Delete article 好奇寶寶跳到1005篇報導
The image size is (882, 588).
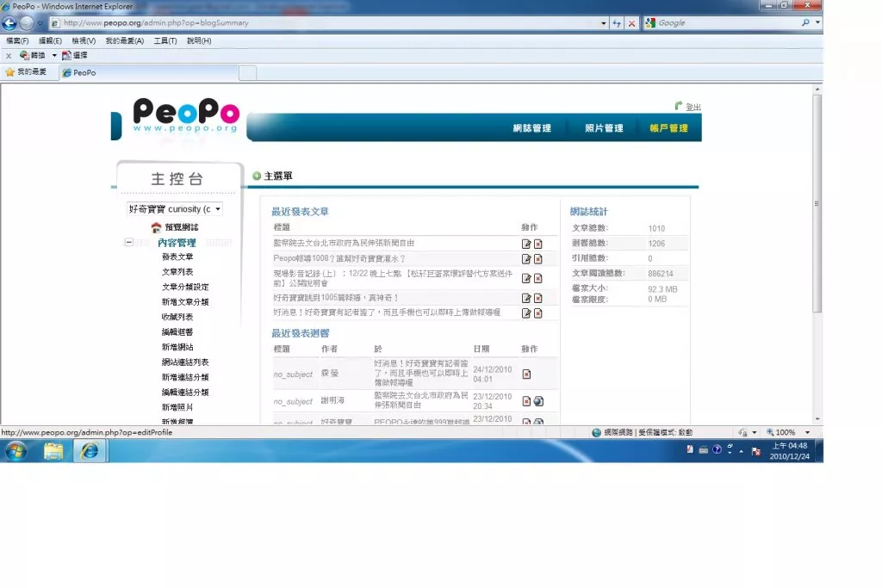click(x=538, y=298)
